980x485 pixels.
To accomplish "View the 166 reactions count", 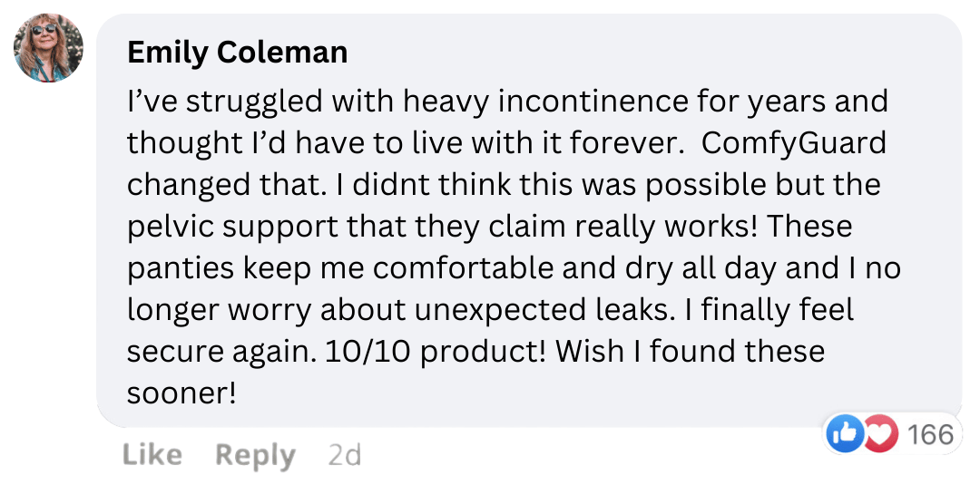I will (930, 435).
